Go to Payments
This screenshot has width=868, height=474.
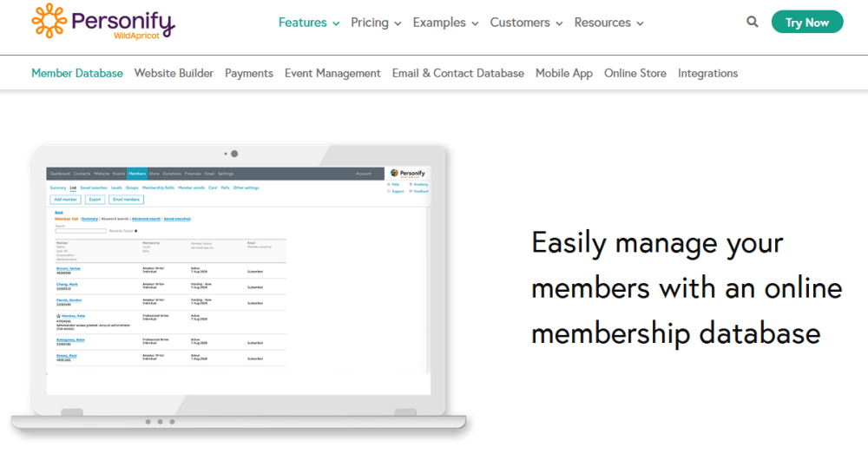(249, 73)
